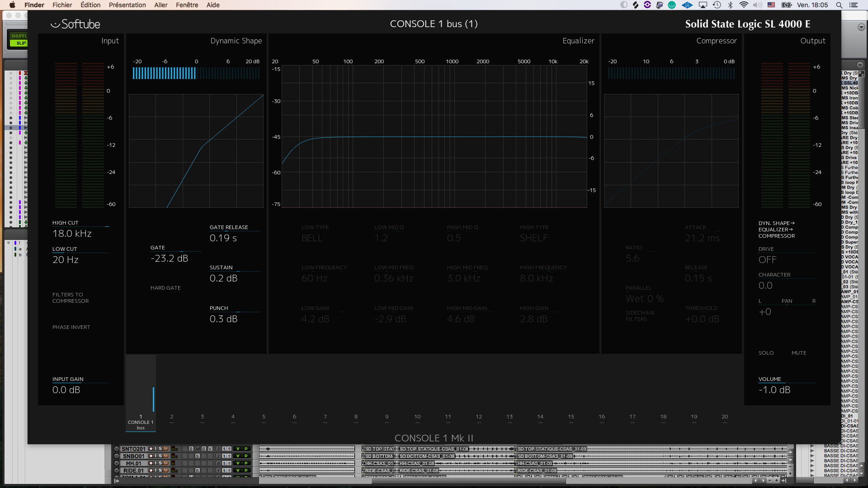
Task: Open the Fichier menu
Action: coord(62,5)
